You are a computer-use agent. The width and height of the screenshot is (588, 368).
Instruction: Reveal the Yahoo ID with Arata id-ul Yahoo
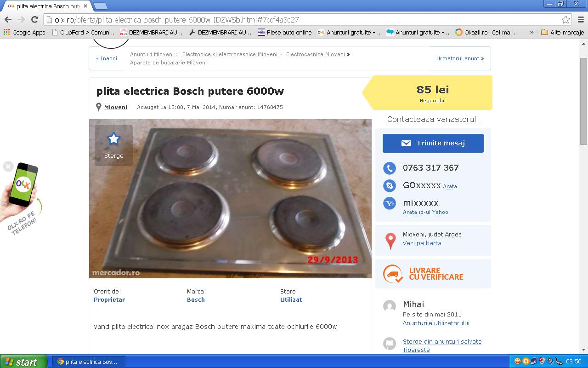[425, 212]
